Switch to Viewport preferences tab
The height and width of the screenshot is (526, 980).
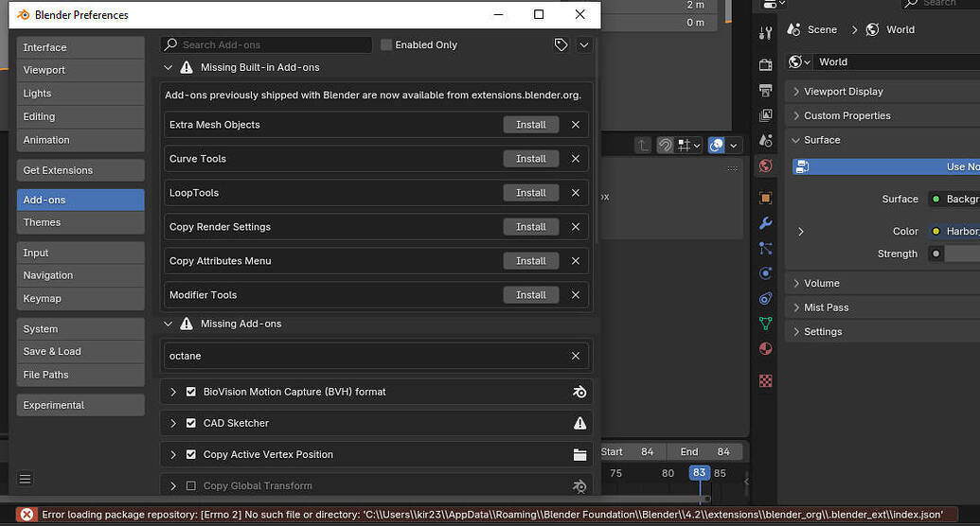point(80,70)
